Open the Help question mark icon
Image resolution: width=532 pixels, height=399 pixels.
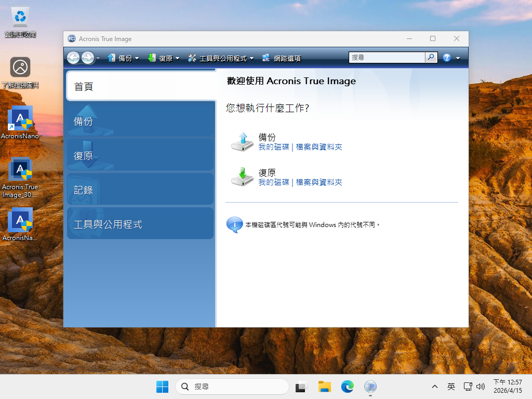point(447,58)
